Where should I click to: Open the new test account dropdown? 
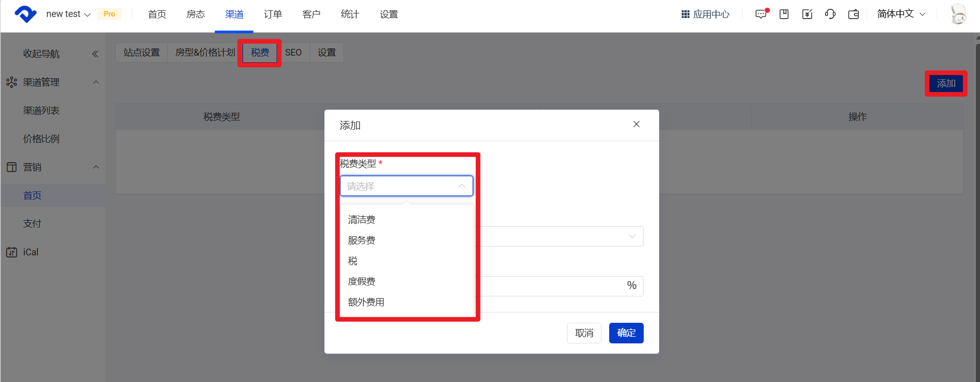pyautogui.click(x=68, y=14)
